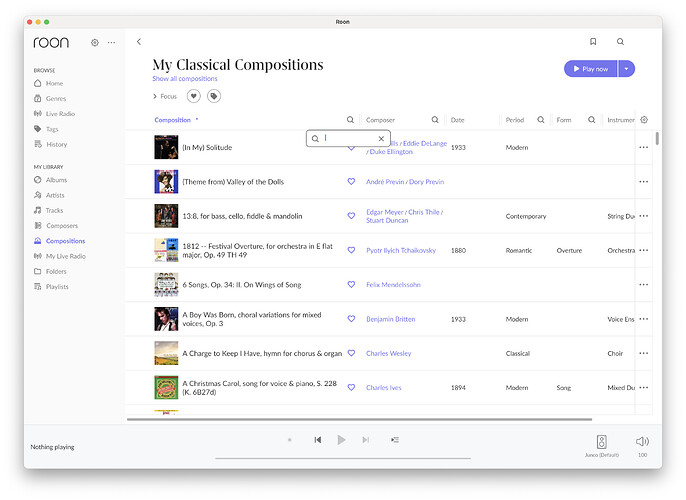Filter Form column with magnifier

[x=592, y=119]
